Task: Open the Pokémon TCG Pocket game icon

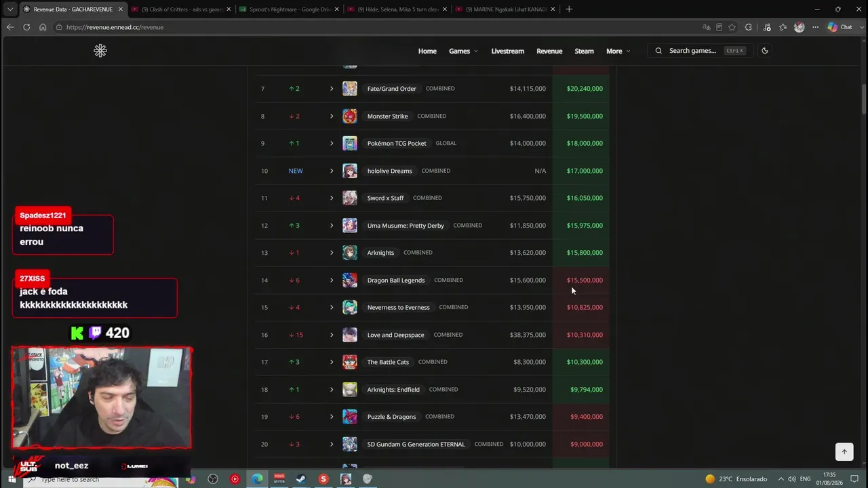Action: click(350, 144)
